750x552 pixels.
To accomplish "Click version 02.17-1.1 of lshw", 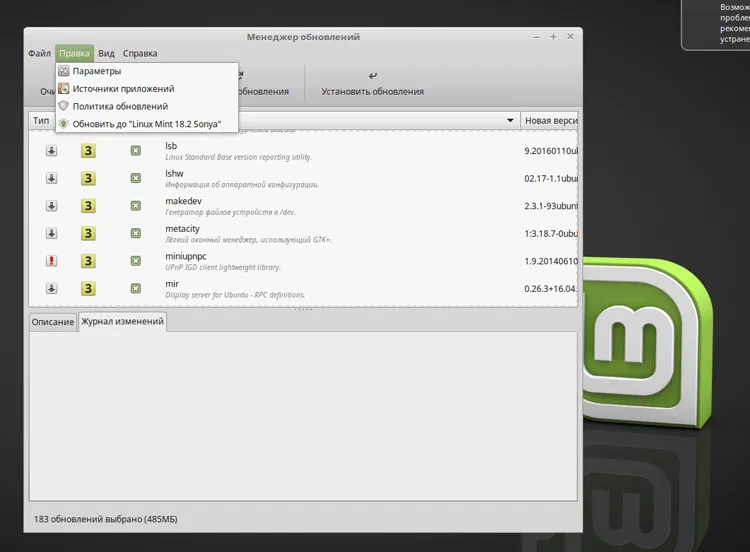I will [551, 178].
